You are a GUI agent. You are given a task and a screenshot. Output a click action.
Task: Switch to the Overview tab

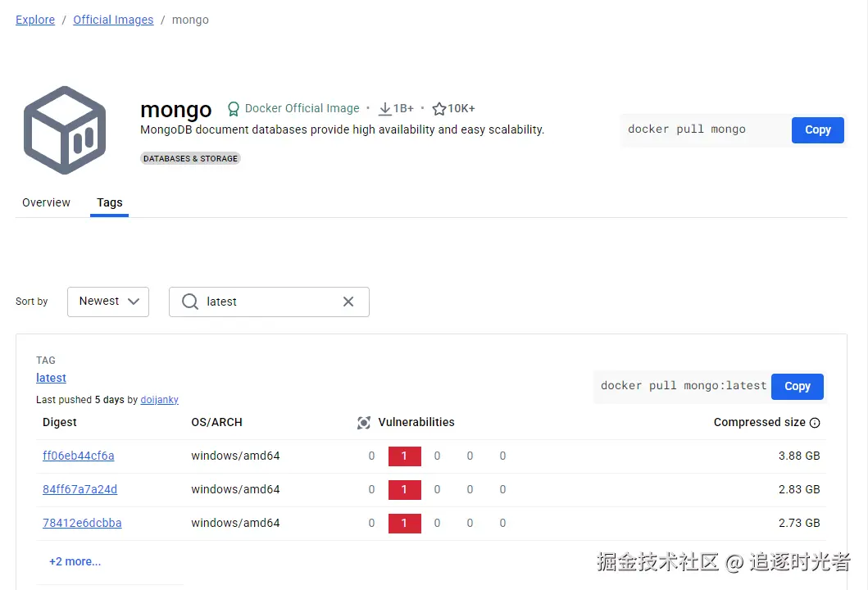(x=46, y=202)
